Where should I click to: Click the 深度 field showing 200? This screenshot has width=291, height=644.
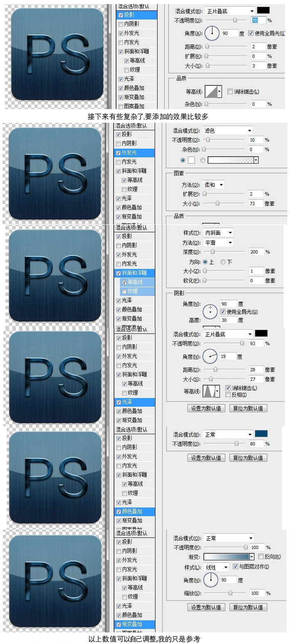pyautogui.click(x=256, y=252)
